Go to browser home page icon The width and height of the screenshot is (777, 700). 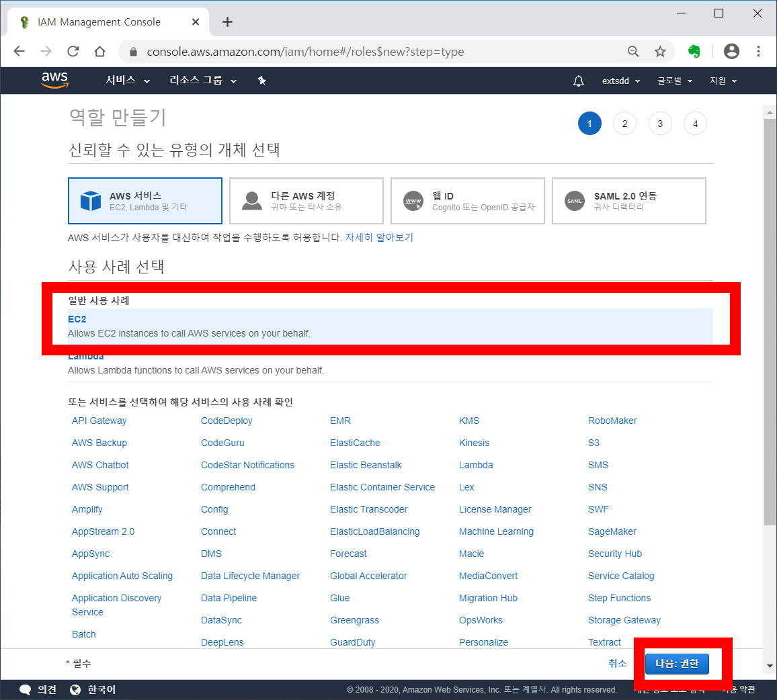(x=99, y=51)
